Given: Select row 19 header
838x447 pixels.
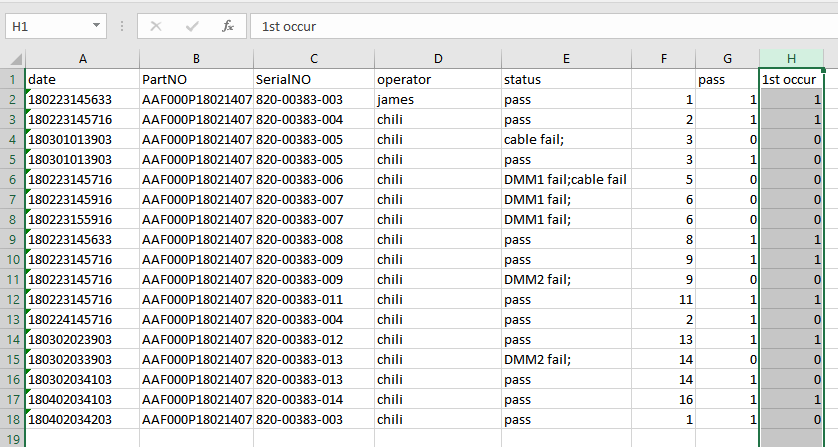Looking at the screenshot, I should 12,439.
